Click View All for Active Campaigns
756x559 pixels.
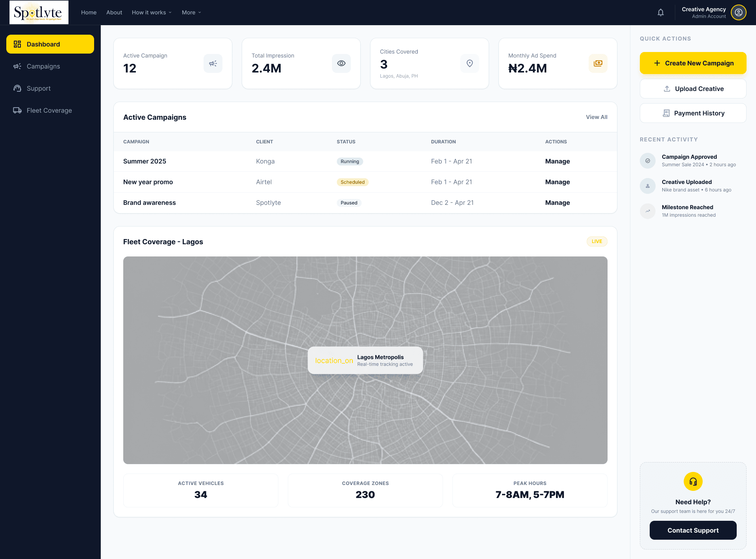coord(597,117)
